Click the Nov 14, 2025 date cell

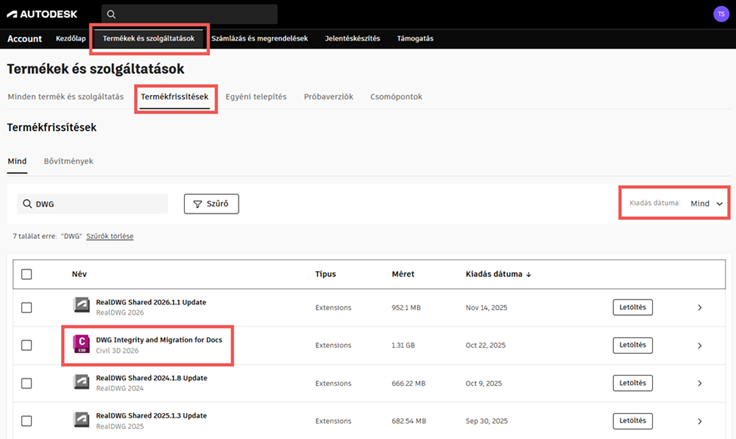point(486,308)
